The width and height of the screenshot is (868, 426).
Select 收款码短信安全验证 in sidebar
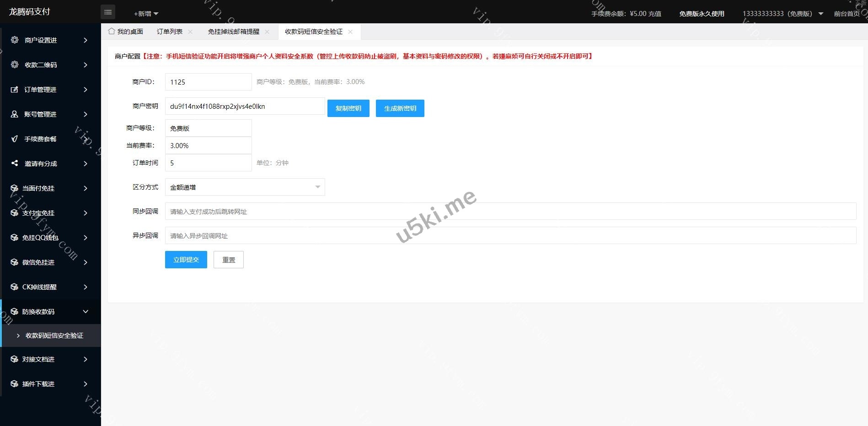[54, 335]
